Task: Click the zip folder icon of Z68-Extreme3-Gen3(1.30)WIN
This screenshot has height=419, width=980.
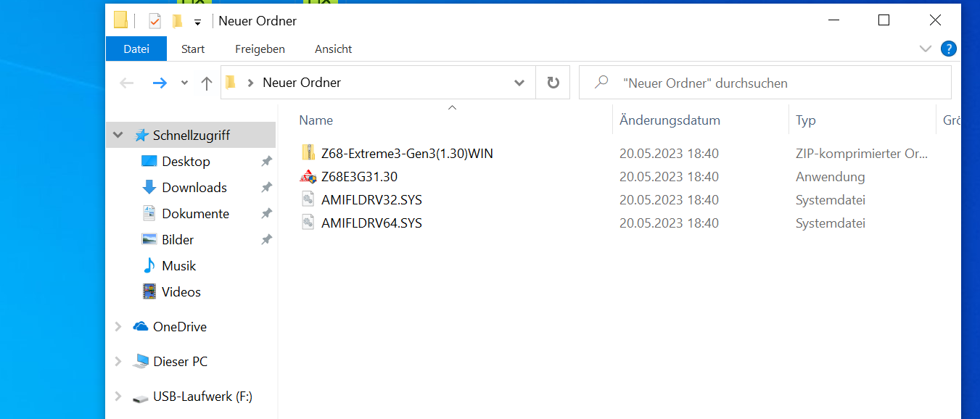Action: tap(308, 153)
